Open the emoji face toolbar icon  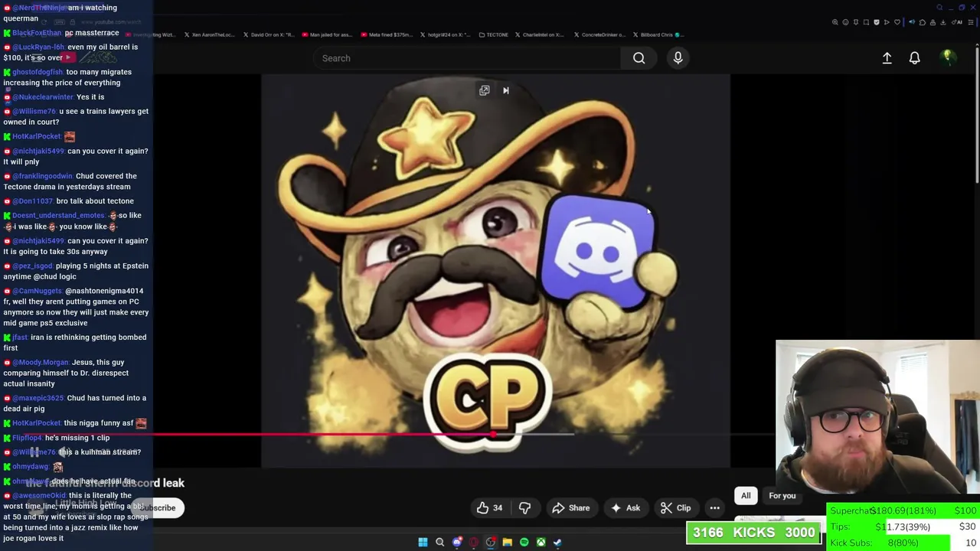click(x=845, y=22)
